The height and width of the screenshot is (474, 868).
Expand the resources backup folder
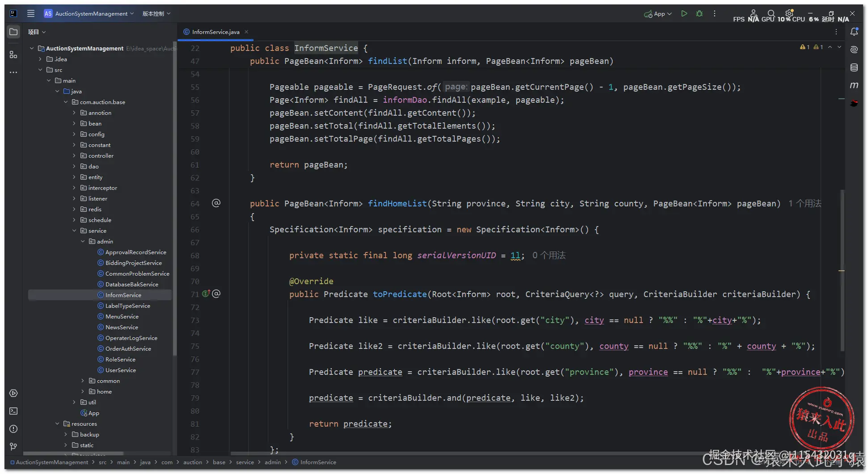tap(66, 434)
